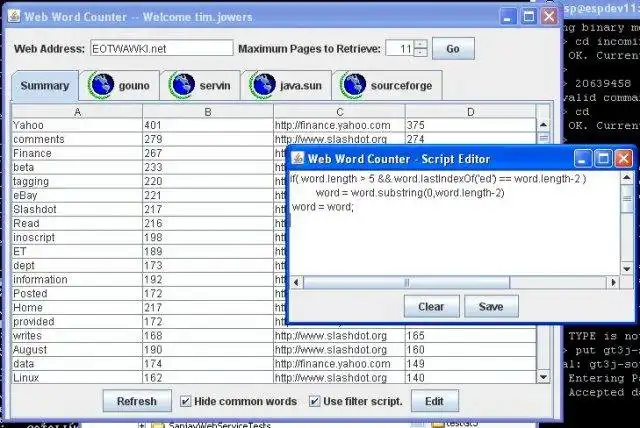Click the Script Editor horizontal scroll right arrow

[613, 282]
